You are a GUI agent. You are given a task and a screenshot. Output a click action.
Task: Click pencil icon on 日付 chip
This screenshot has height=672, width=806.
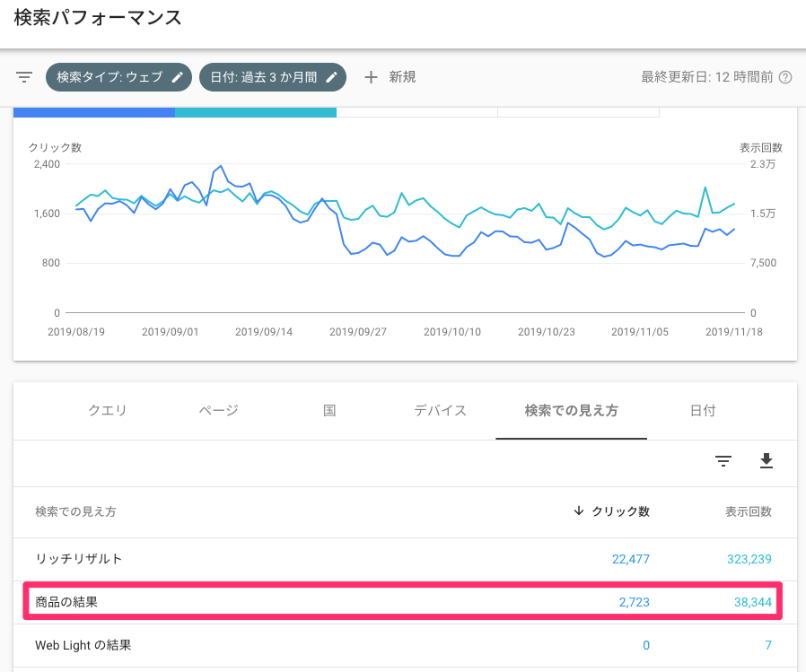(331, 77)
